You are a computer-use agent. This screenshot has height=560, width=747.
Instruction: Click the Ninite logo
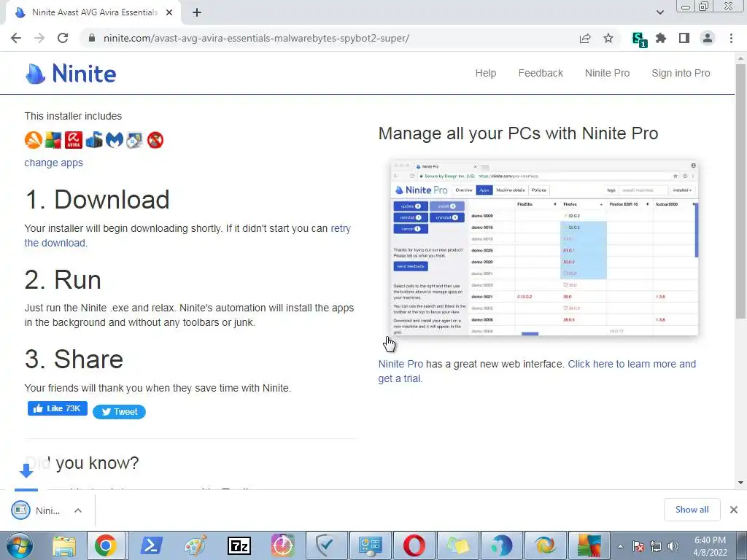[71, 74]
